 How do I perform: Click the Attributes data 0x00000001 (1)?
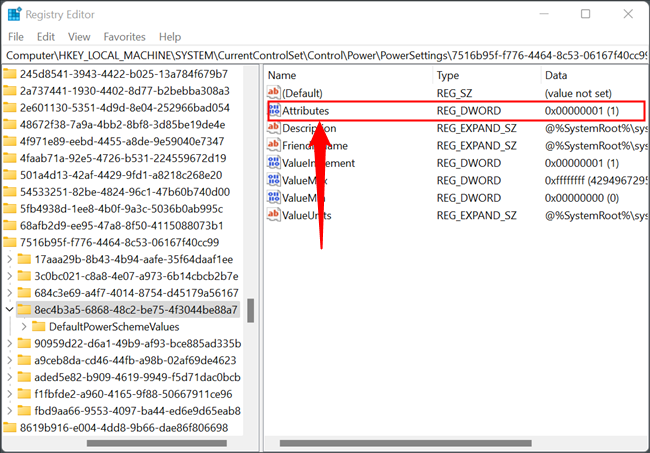pyautogui.click(x=582, y=111)
